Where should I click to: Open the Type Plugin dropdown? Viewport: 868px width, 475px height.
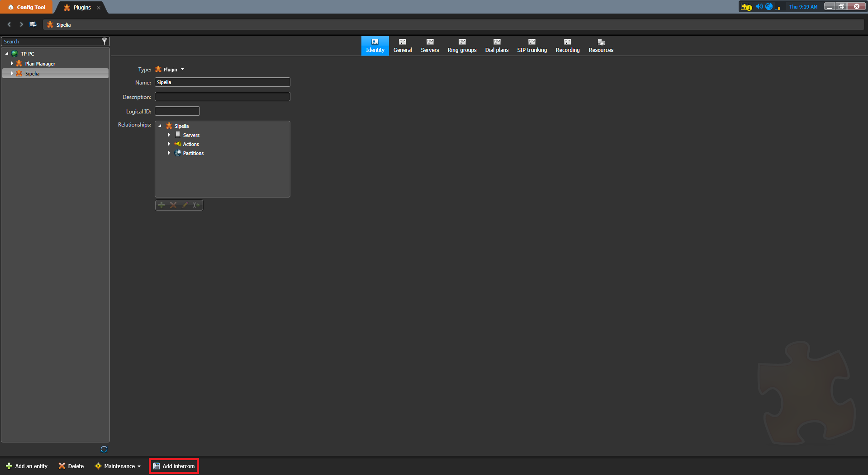(x=182, y=70)
